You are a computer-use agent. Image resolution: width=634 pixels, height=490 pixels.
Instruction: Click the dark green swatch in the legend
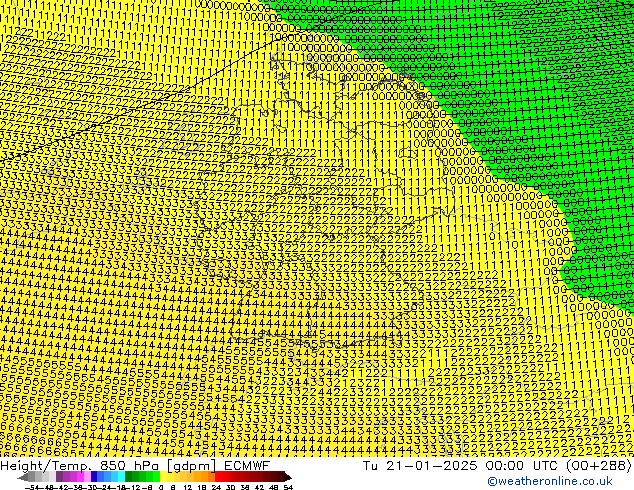pyautogui.click(x=129, y=477)
